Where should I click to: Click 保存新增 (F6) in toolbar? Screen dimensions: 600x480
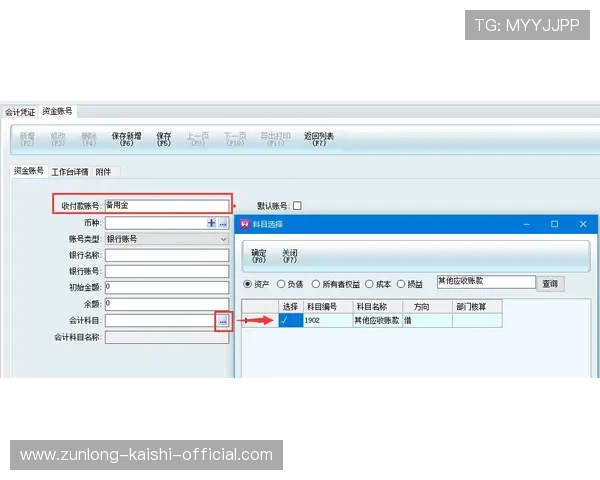tap(126, 139)
